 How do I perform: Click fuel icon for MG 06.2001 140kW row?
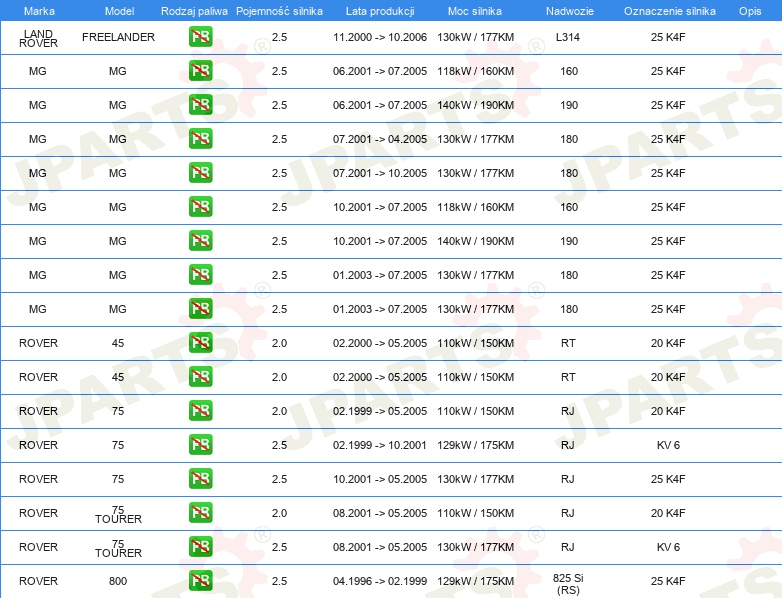[x=200, y=105]
